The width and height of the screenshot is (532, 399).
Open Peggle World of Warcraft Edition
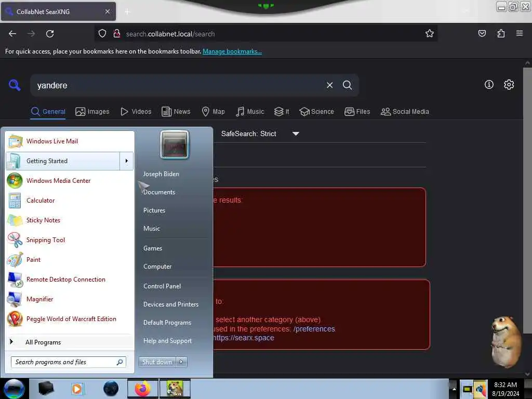[x=70, y=319]
